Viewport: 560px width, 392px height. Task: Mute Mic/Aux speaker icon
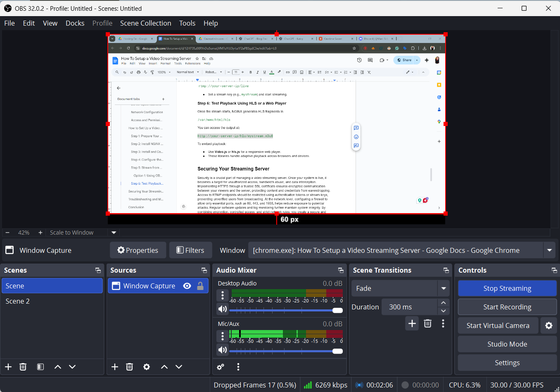[x=223, y=350]
